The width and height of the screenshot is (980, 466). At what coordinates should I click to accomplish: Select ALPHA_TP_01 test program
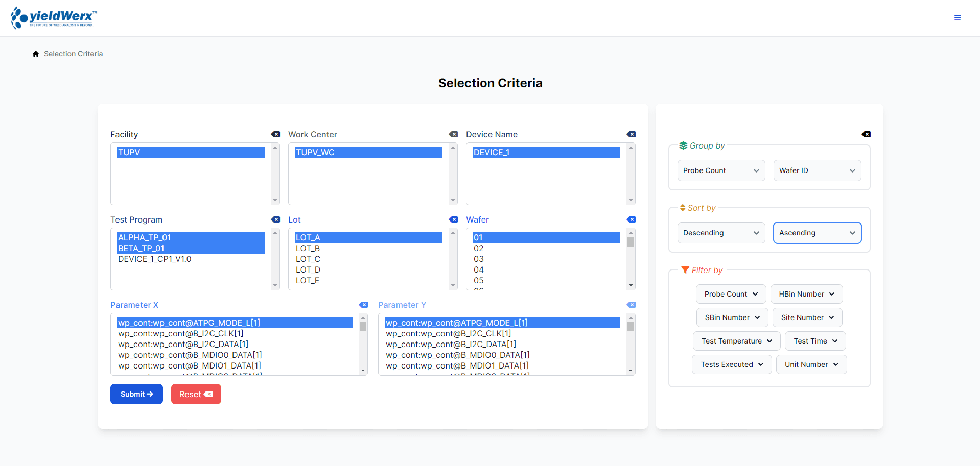(x=191, y=237)
